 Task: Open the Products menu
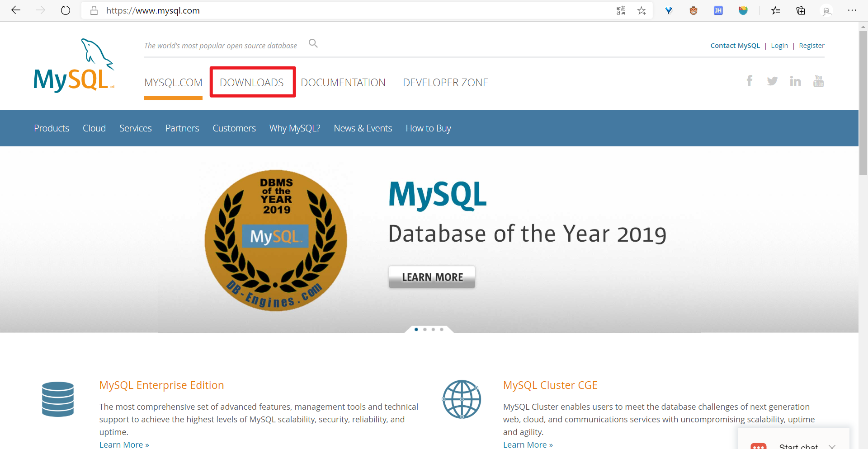(52, 128)
